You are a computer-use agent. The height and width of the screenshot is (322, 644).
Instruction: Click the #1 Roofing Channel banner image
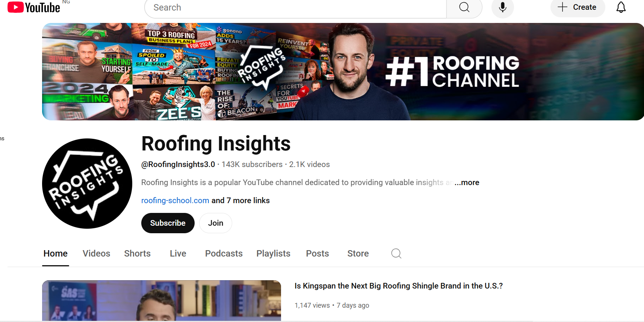[x=343, y=71]
